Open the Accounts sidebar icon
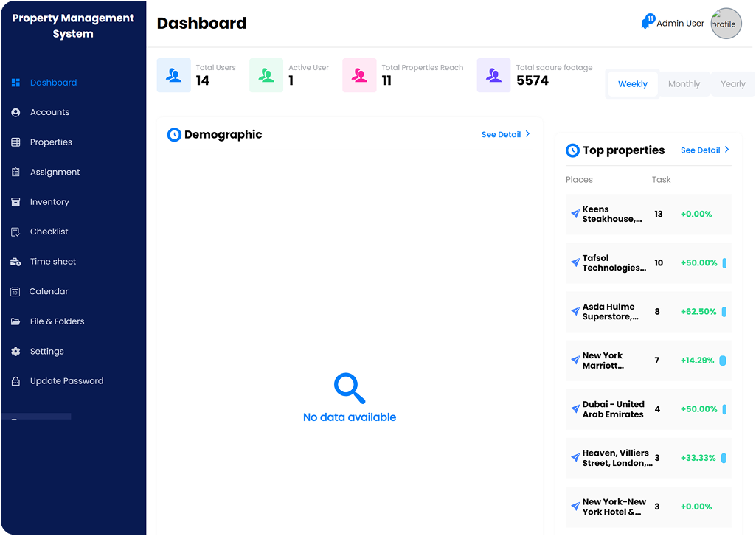The image size is (756, 536). click(15, 113)
